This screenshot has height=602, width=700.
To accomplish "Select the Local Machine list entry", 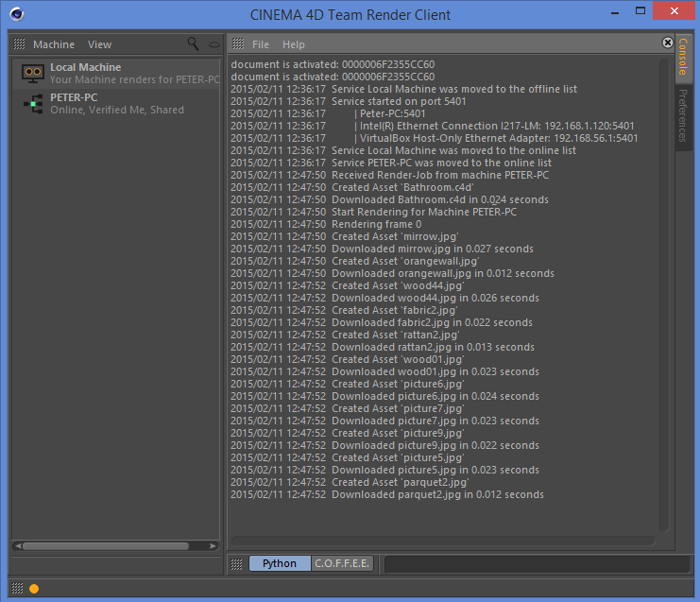I will click(x=116, y=73).
